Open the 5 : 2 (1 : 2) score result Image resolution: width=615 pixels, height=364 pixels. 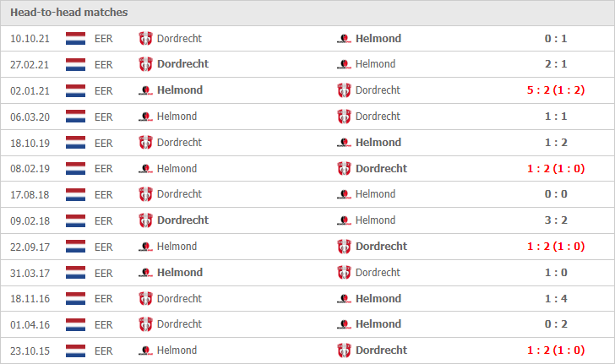coord(555,90)
